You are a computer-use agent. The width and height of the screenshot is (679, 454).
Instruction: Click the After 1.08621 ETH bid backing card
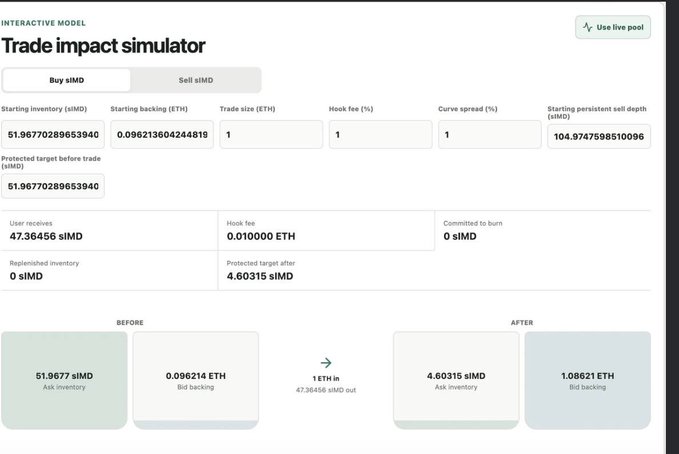click(588, 380)
